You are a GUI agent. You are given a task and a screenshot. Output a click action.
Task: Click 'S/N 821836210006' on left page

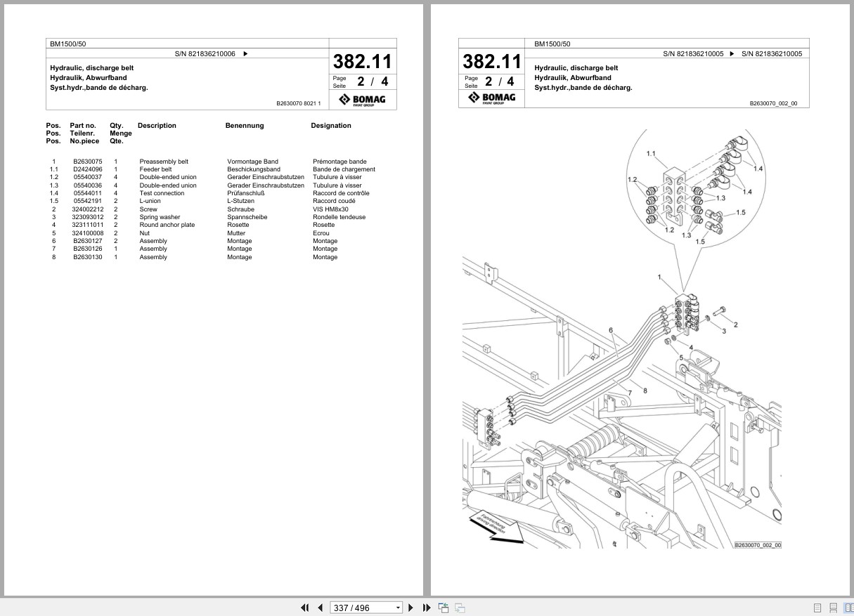coord(205,53)
